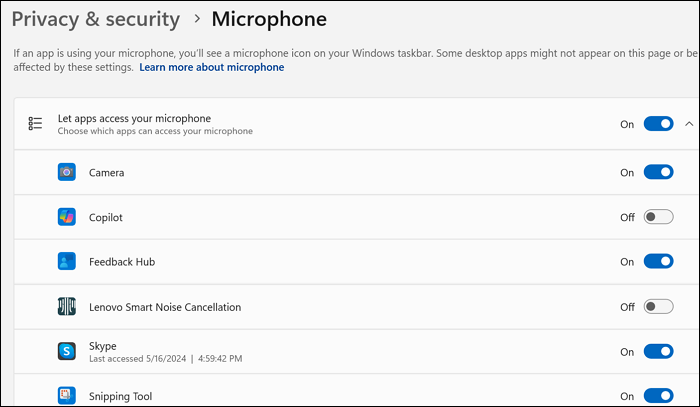Click the On status text for Feedback Hub

pos(627,262)
